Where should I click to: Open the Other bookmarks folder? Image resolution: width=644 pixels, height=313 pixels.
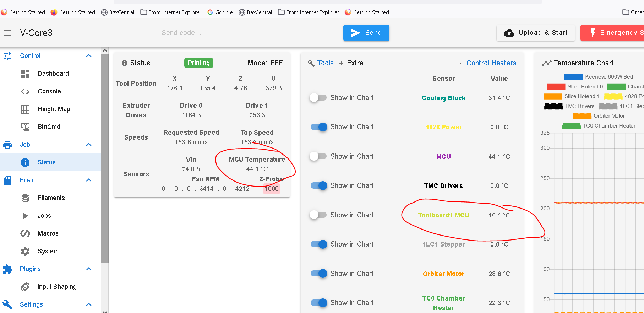tap(633, 12)
